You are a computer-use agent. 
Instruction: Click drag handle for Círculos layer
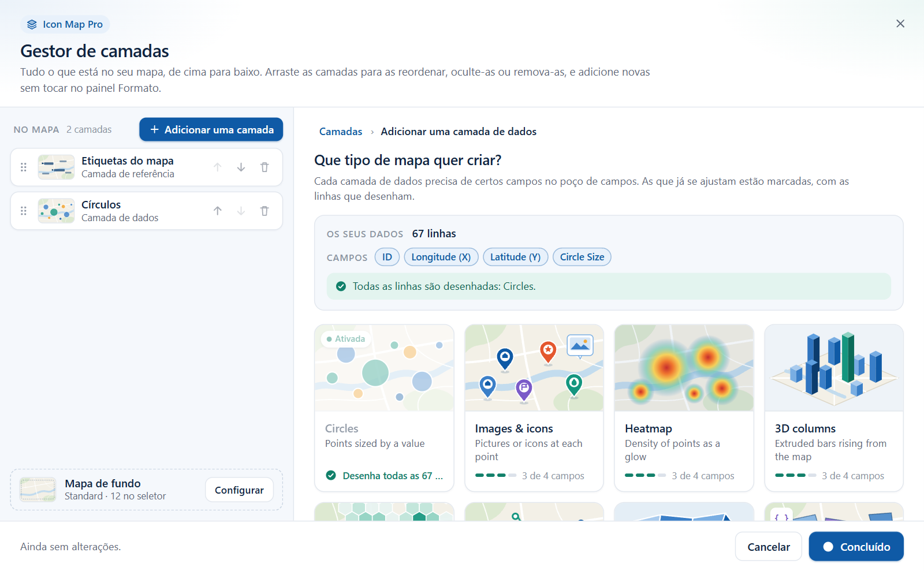pyautogui.click(x=24, y=211)
